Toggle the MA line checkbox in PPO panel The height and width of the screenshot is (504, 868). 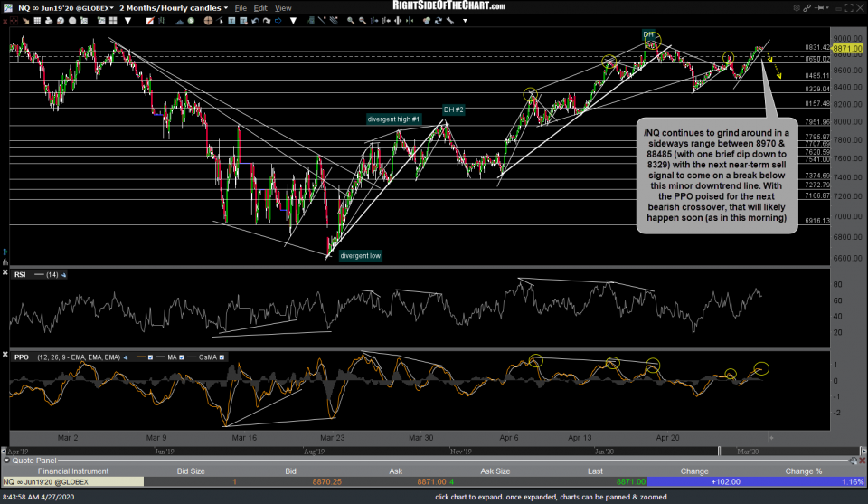coord(182,357)
